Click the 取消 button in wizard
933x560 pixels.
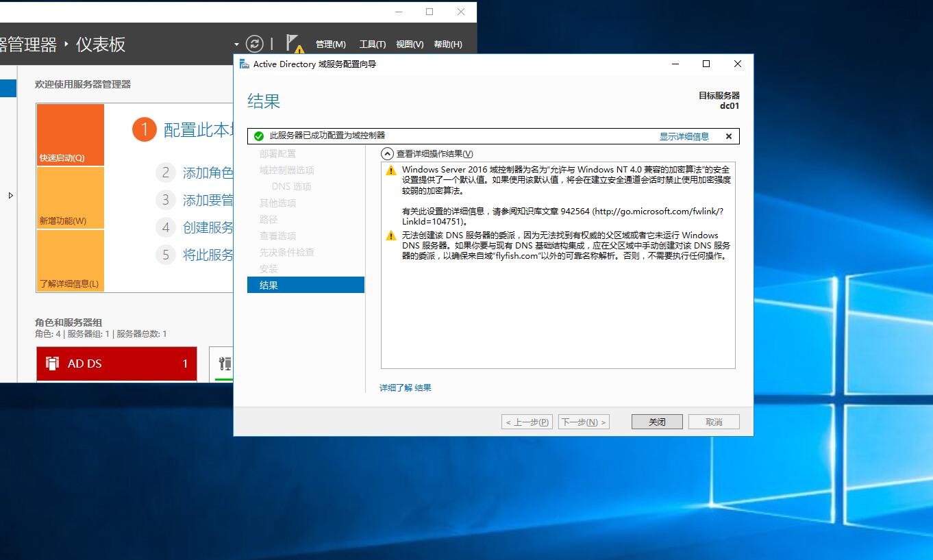[x=714, y=422]
